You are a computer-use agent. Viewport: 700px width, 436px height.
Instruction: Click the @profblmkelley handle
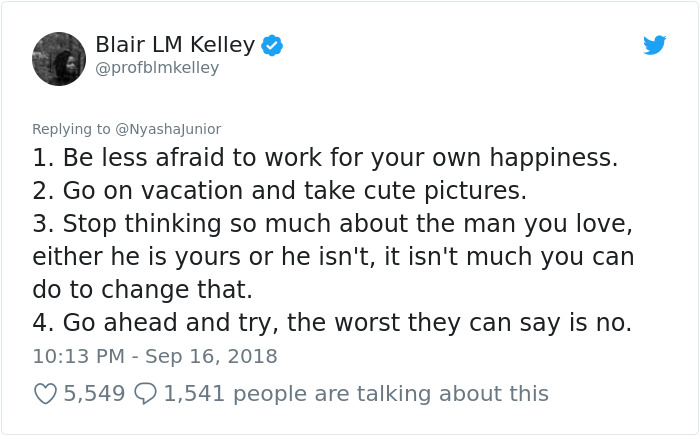(157, 68)
